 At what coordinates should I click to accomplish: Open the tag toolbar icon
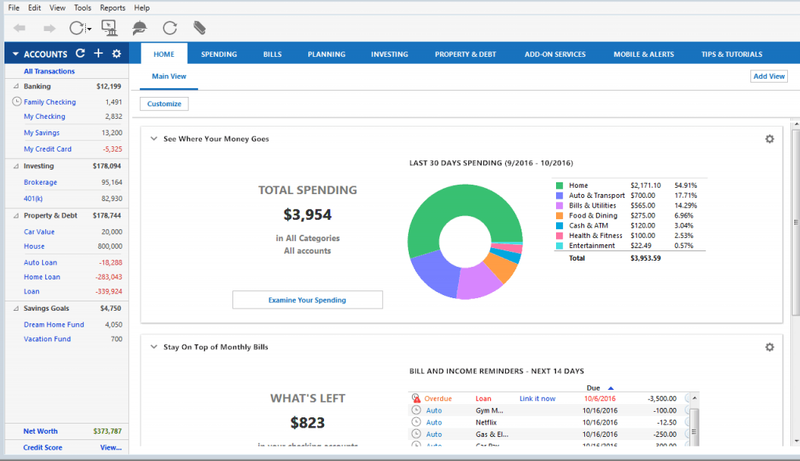(199, 28)
